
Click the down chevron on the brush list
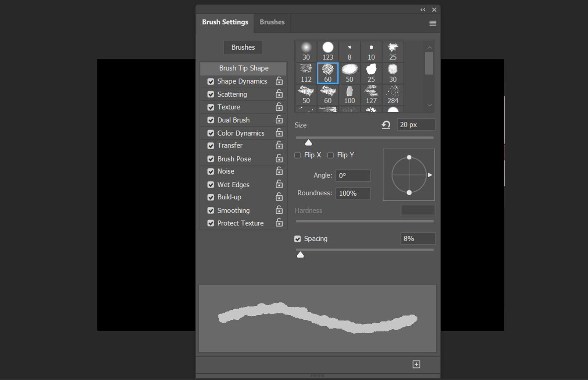pyautogui.click(x=430, y=106)
